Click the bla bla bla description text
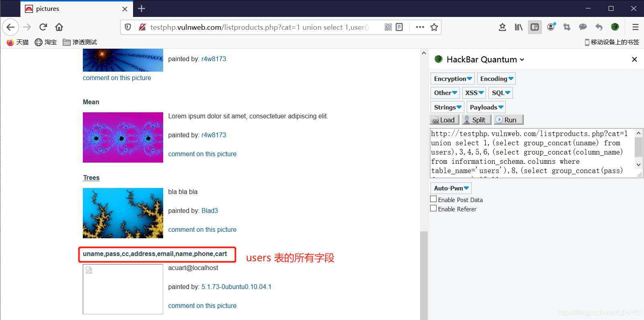 (183, 192)
